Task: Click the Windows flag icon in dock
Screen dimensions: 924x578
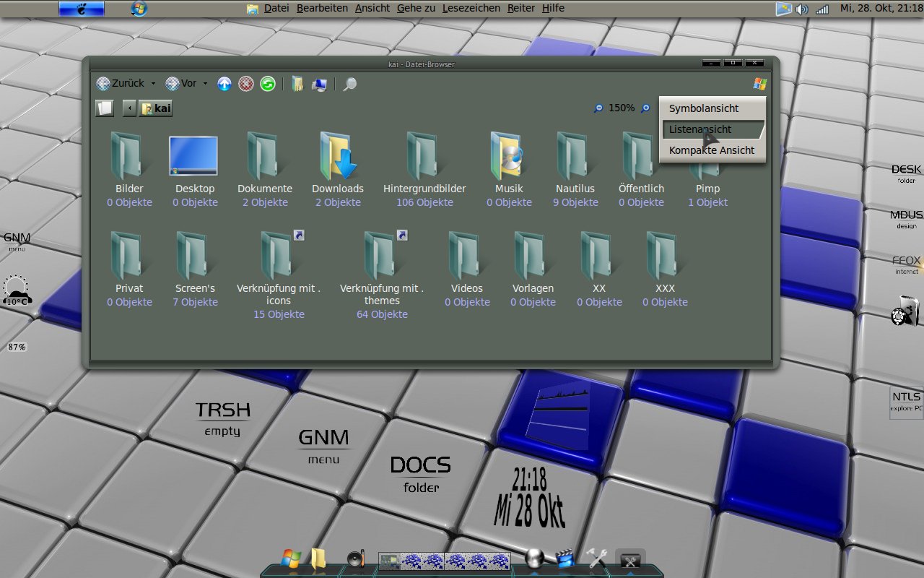Action: [x=291, y=558]
